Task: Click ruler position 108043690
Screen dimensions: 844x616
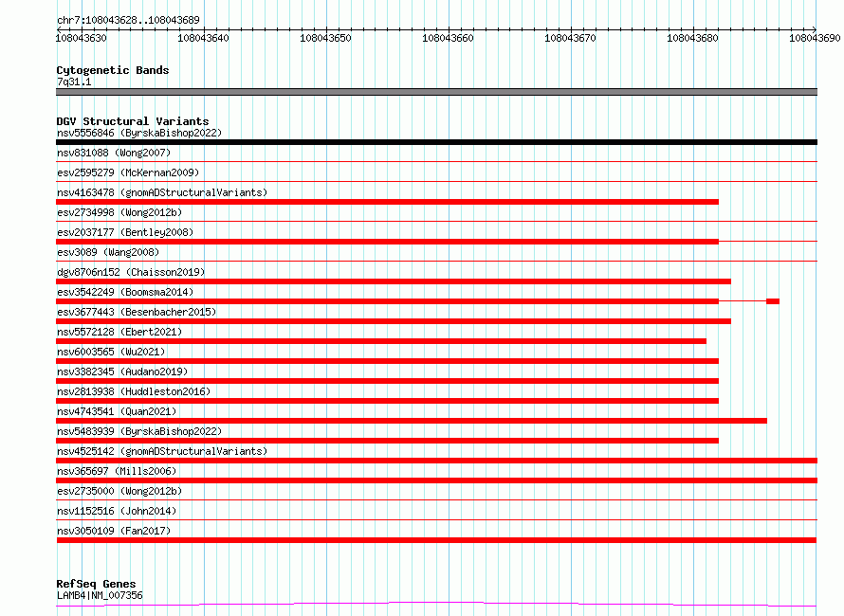Action: point(815,38)
